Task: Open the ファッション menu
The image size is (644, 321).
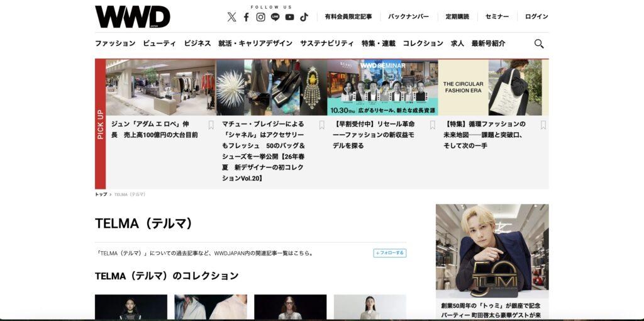Action: click(x=115, y=43)
